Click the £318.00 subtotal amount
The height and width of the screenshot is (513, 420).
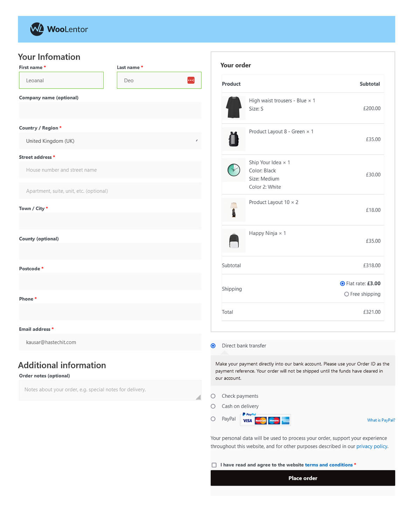372,265
